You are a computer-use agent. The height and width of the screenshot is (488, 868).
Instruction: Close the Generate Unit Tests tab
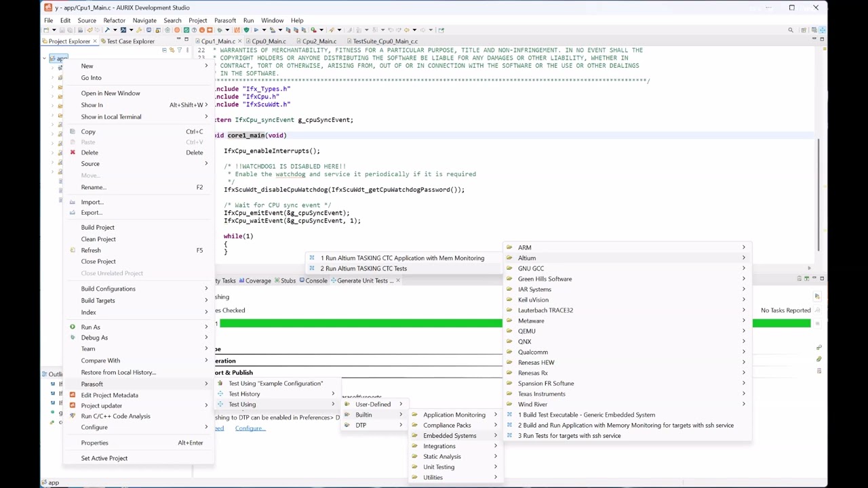pyautogui.click(x=397, y=281)
